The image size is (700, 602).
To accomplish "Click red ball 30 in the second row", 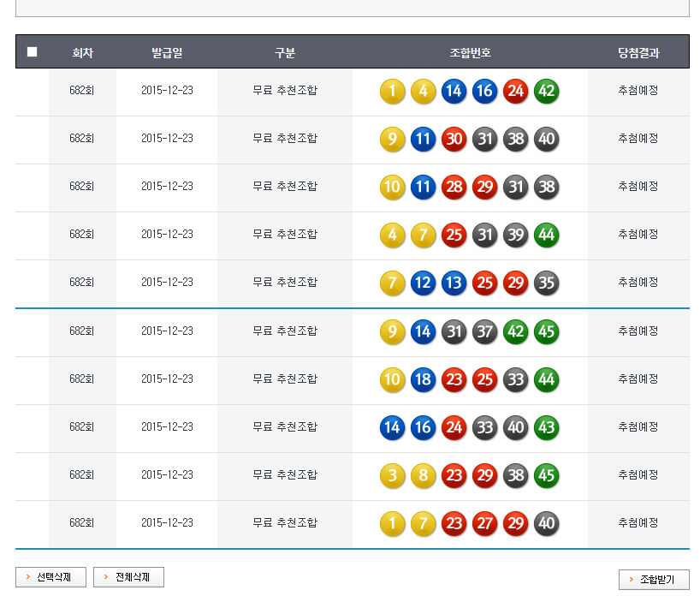I will (x=454, y=140).
